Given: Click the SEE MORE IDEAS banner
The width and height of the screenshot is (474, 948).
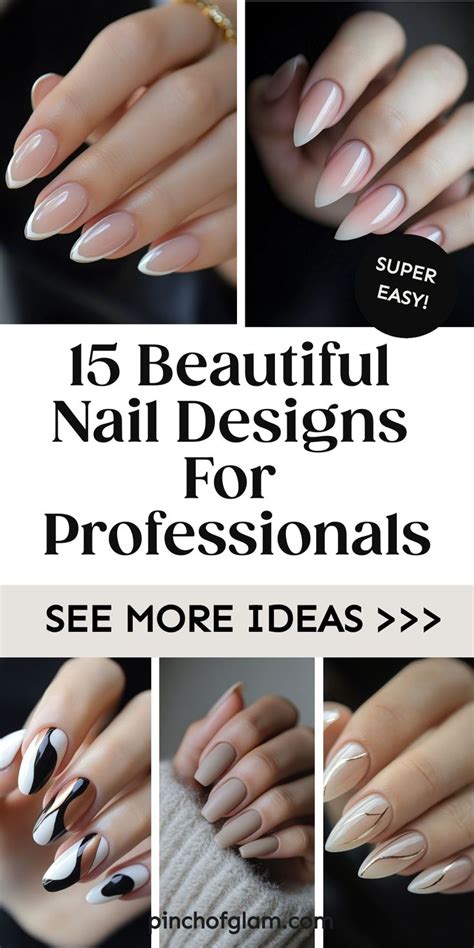Looking at the screenshot, I should (x=237, y=621).
